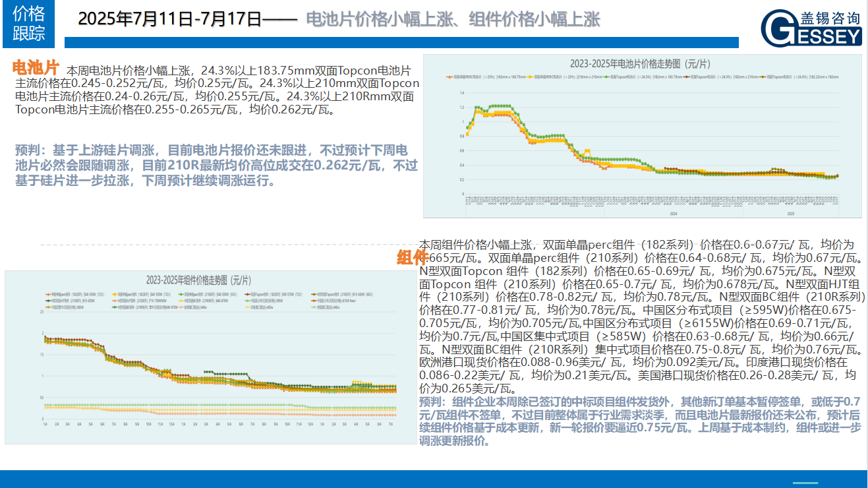Click the 盖锡咨询 company name text
This screenshot has height=488, width=868.
point(829,18)
